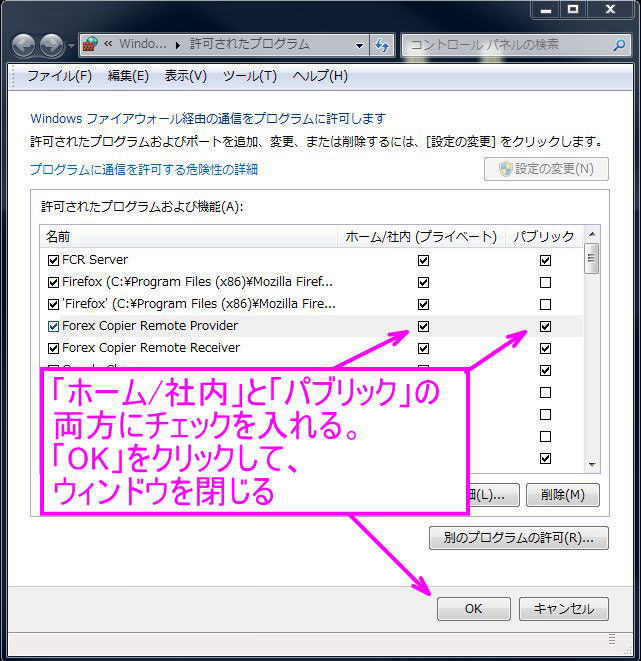Click the Windo... breadcrumb segment
The height and width of the screenshot is (661, 641).
(x=142, y=44)
